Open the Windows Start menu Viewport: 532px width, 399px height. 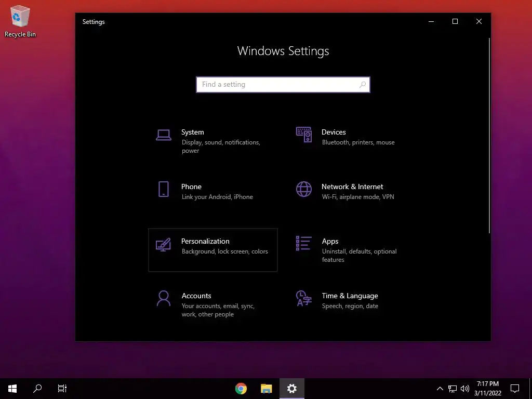[x=12, y=389]
